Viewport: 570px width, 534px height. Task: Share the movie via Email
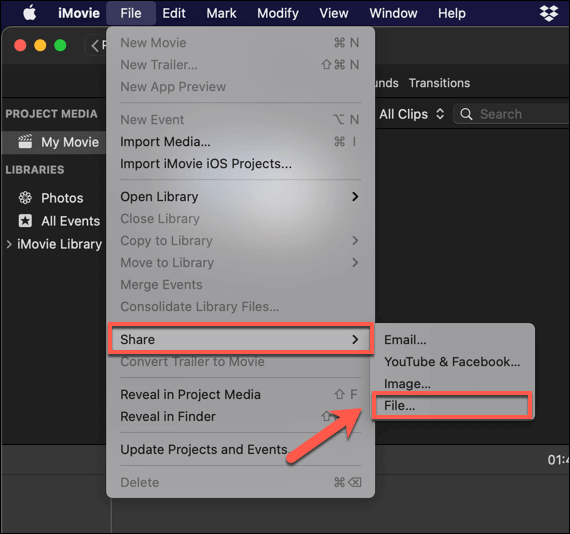point(453,340)
